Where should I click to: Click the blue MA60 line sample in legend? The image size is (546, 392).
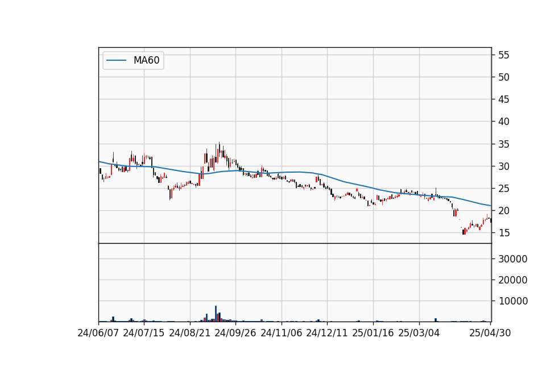pyautogui.click(x=116, y=60)
